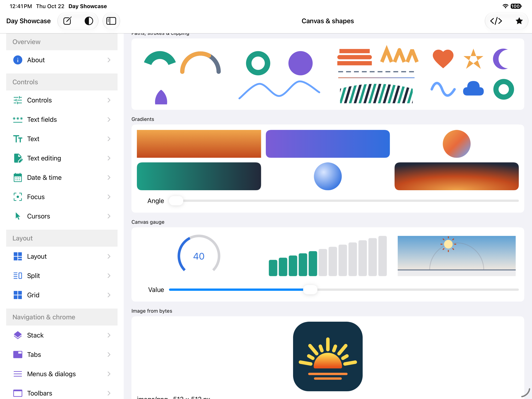Toggle the dark/light appearance icon
Screen dimensions: 532x399
tap(89, 21)
